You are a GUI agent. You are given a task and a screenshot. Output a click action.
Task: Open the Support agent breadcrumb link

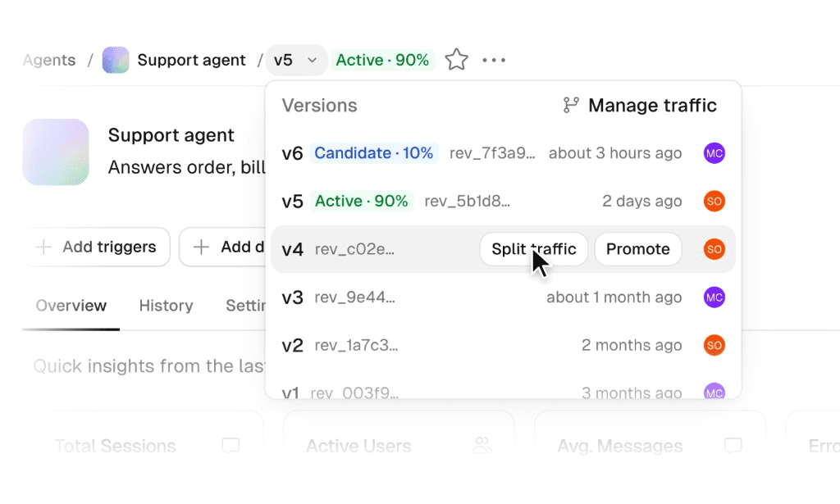click(x=191, y=60)
